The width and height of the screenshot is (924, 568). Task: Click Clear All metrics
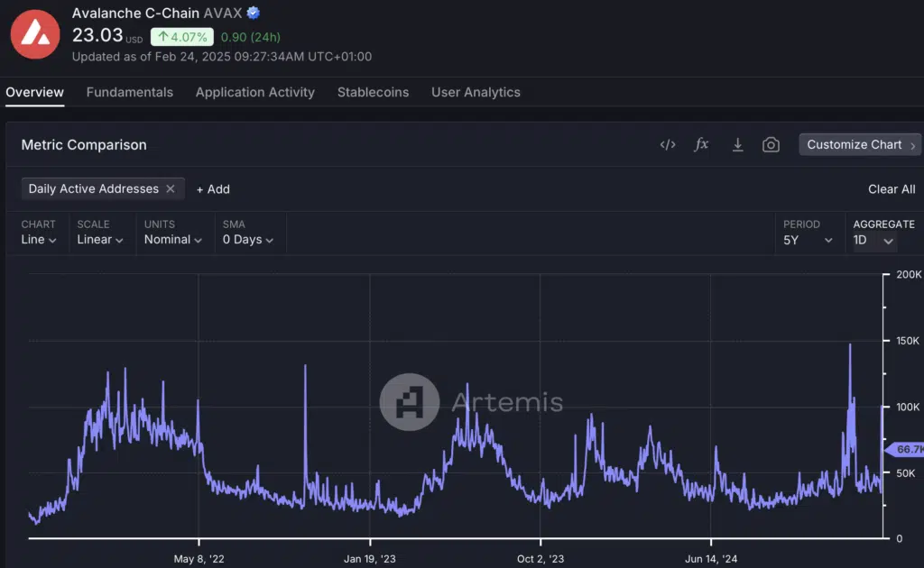[892, 189]
